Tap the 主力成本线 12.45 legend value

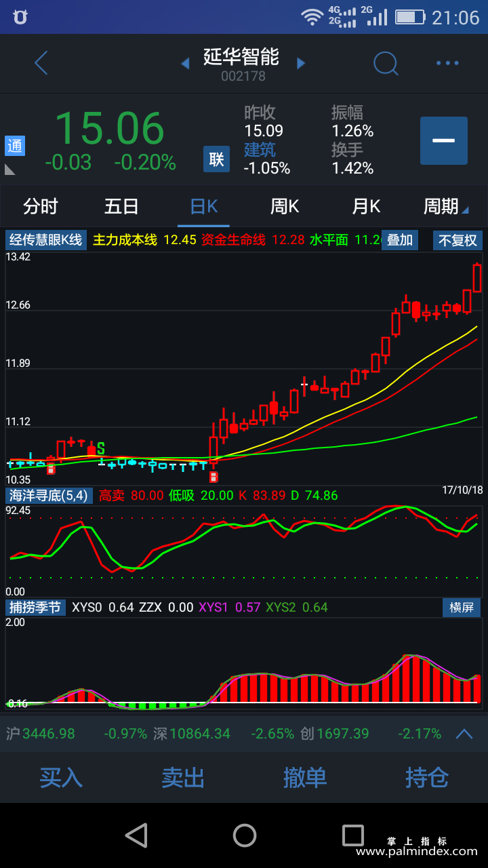click(144, 240)
